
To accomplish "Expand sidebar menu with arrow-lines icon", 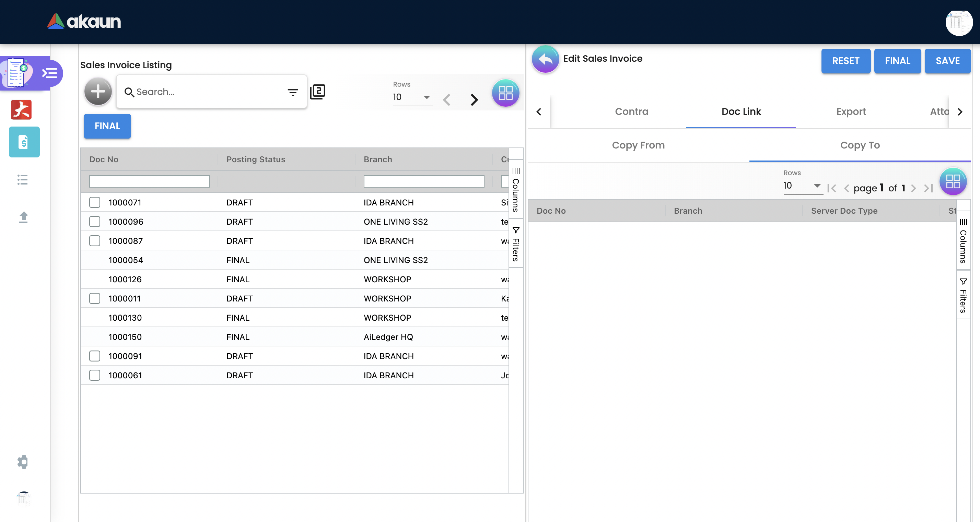I will click(49, 73).
